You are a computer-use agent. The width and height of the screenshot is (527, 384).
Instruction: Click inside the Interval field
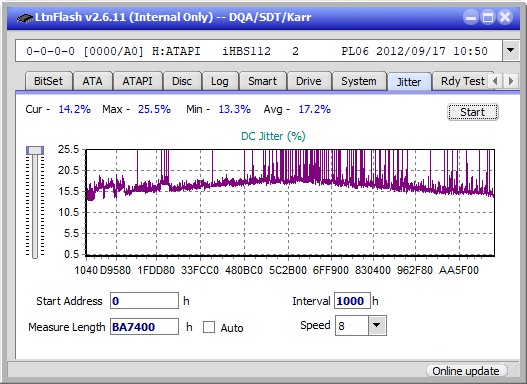tap(352, 301)
